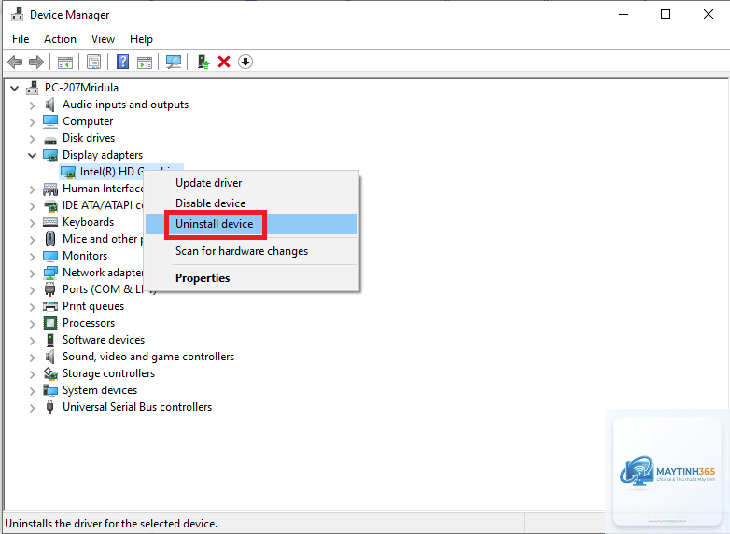Viewport: 730px width, 534px height.
Task: Collapse the PC-207Mridula root node
Action: point(15,88)
